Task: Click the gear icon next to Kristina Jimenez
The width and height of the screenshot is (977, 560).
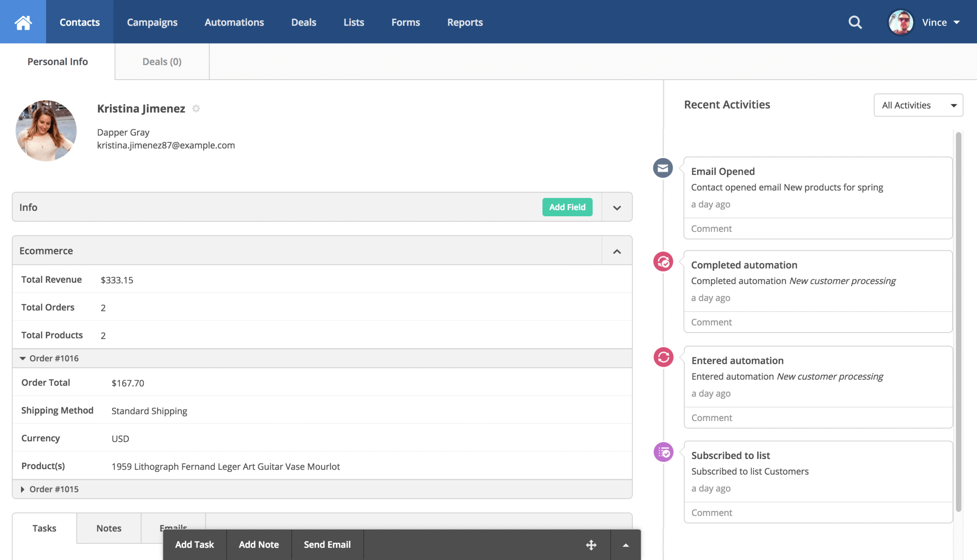Action: (196, 109)
